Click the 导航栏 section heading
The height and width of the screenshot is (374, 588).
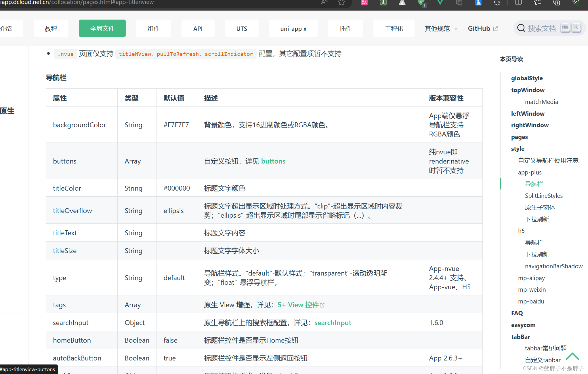(x=56, y=78)
